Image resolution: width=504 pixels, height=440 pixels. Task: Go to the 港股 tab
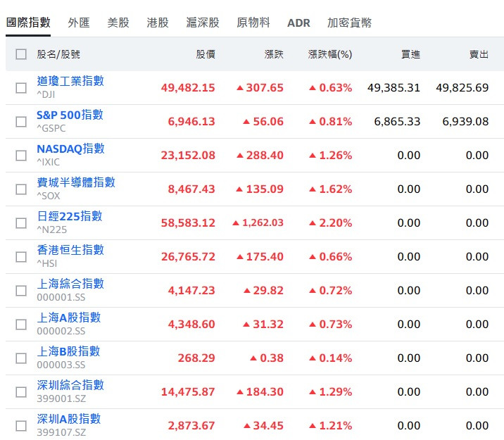click(158, 23)
